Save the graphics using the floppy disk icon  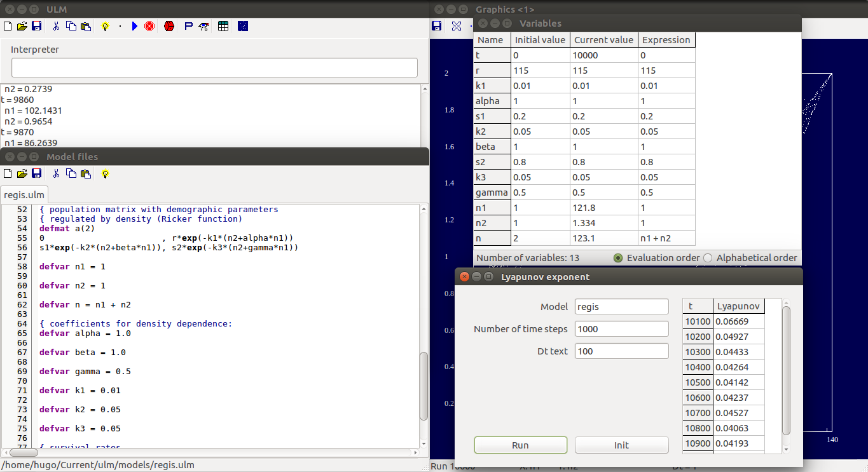coord(437,26)
